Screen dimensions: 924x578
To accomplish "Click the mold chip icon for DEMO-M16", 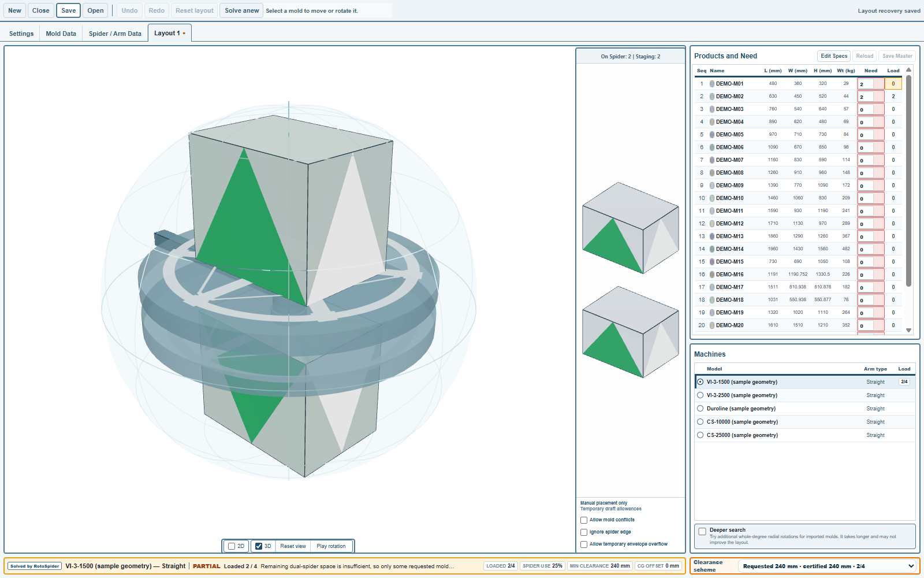I will click(x=712, y=275).
